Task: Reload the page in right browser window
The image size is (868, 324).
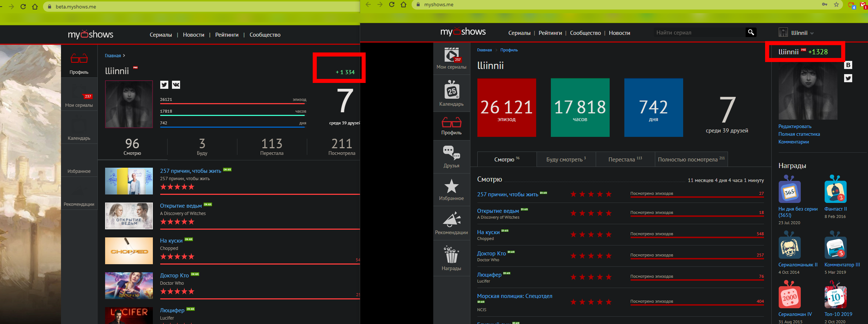Action: point(392,4)
